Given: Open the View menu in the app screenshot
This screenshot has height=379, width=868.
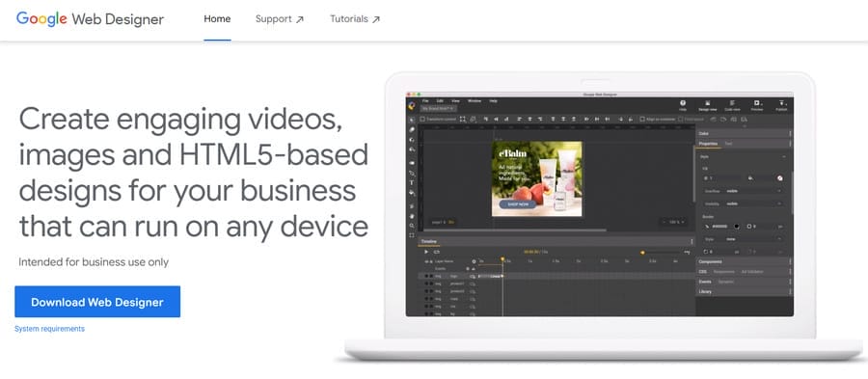Looking at the screenshot, I should click(455, 101).
